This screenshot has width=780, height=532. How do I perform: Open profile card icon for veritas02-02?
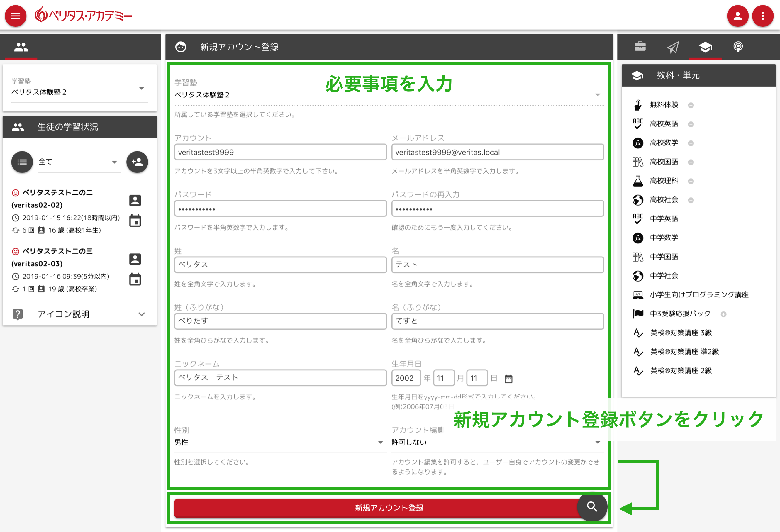[135, 200]
